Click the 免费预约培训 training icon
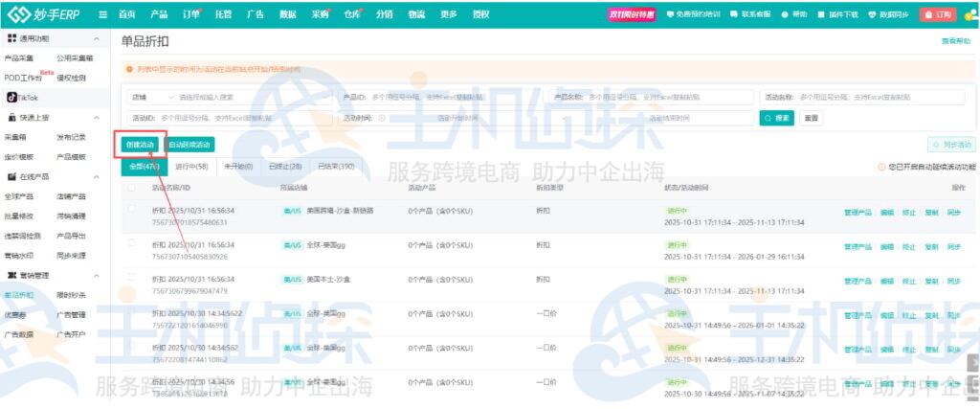Screen dimensions: 980x409 [671, 15]
